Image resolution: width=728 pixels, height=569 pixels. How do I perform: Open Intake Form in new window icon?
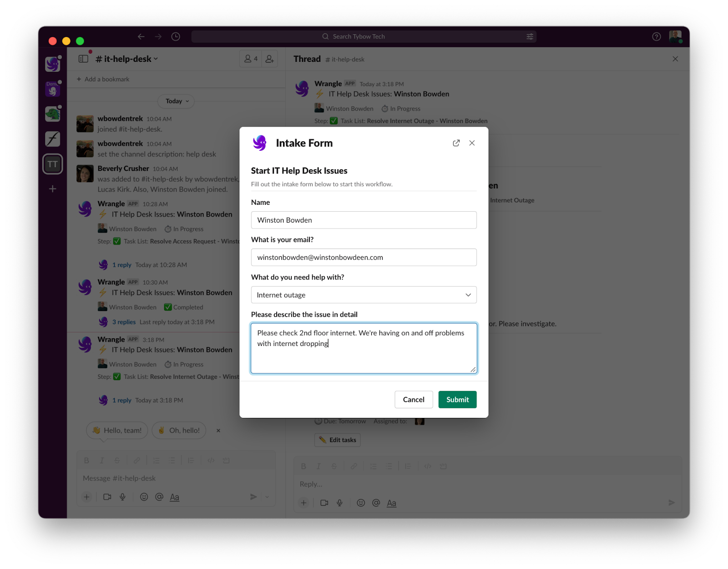tap(456, 143)
